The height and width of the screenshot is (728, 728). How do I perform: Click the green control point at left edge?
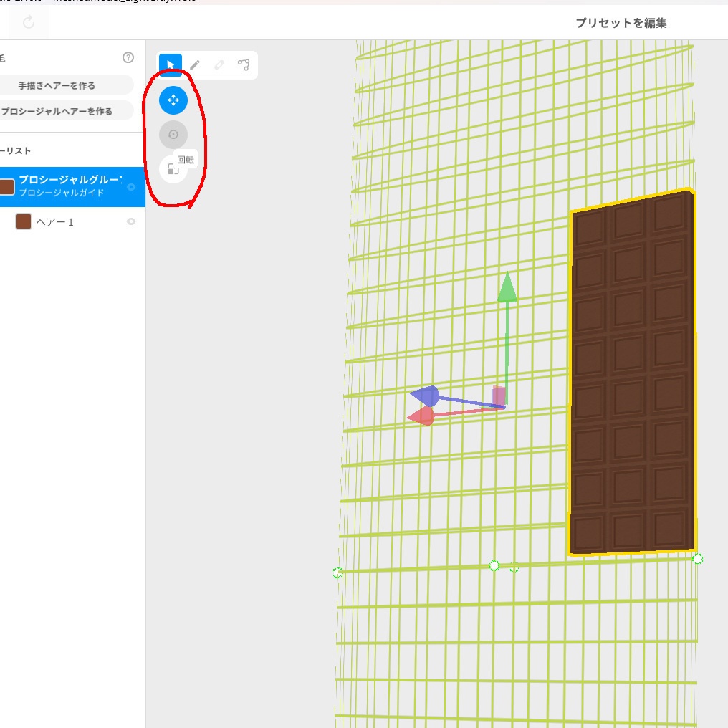pyautogui.click(x=337, y=573)
